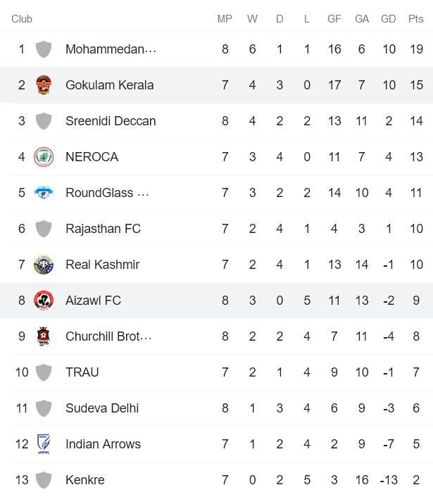Select the TRAU team name
The width and height of the screenshot is (433, 504).
[82, 372]
